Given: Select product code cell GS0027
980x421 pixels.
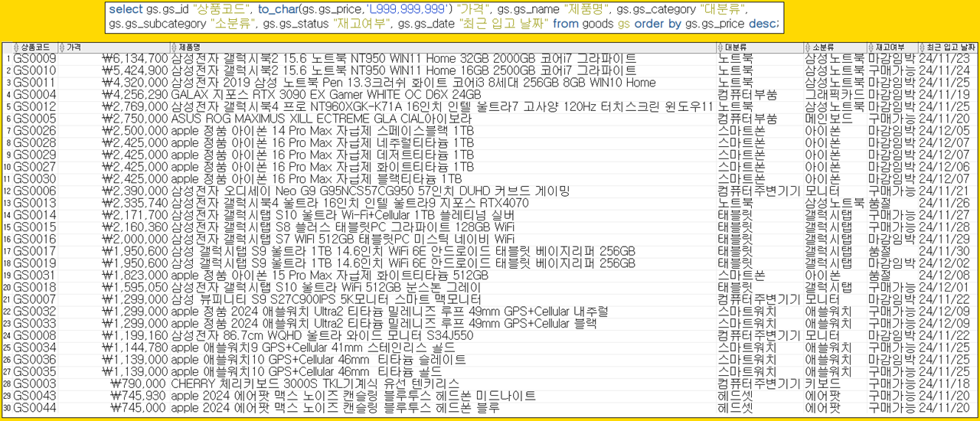Looking at the screenshot, I should (34, 167).
